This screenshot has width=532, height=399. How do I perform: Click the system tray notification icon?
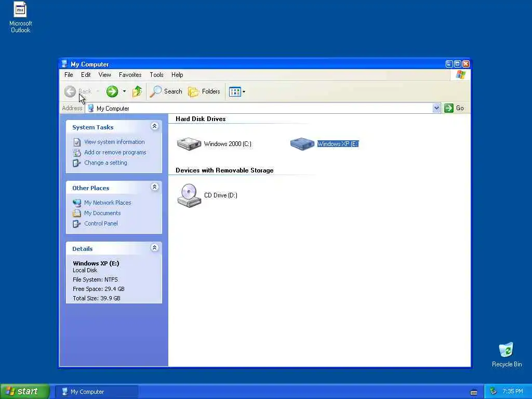point(494,392)
